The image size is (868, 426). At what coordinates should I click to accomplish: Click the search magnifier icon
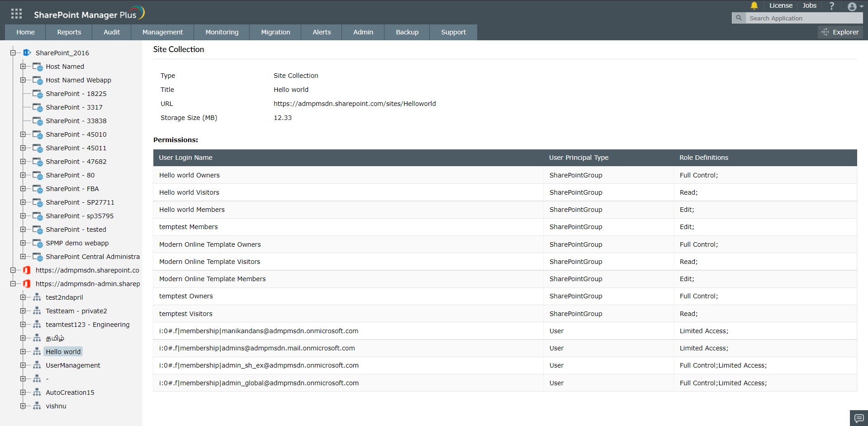739,18
